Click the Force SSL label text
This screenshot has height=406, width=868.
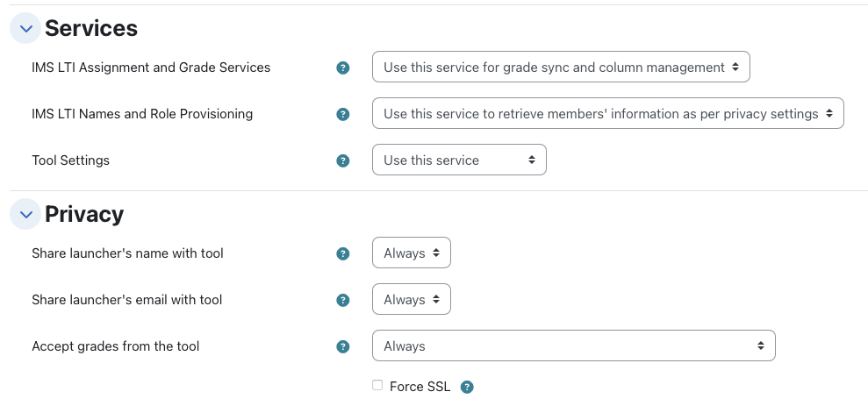coord(420,387)
